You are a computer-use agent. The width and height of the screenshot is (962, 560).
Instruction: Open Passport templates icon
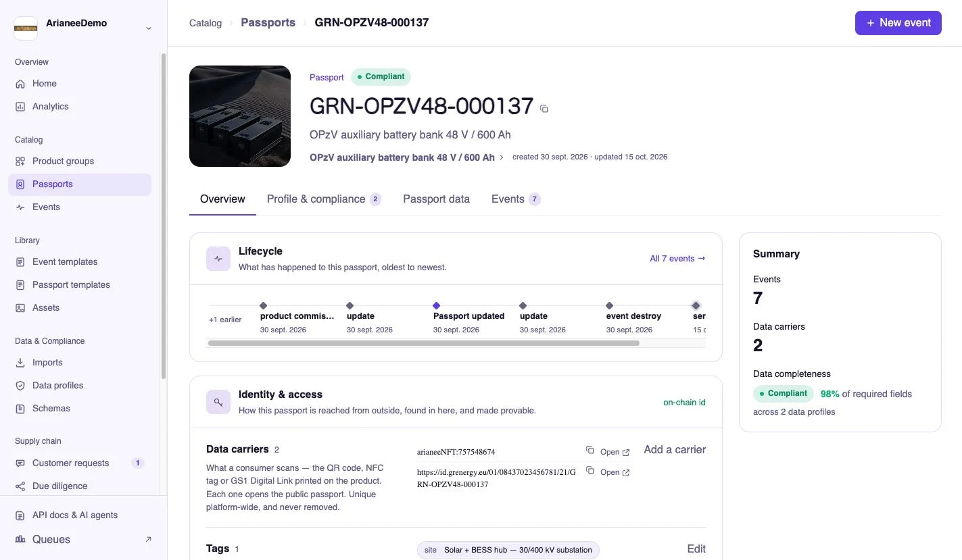click(x=20, y=285)
